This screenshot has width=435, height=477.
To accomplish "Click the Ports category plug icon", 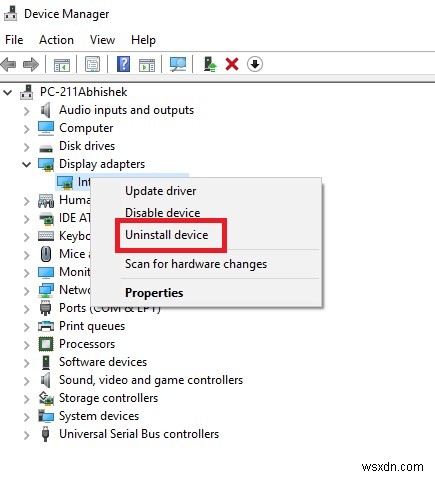I will [x=46, y=308].
